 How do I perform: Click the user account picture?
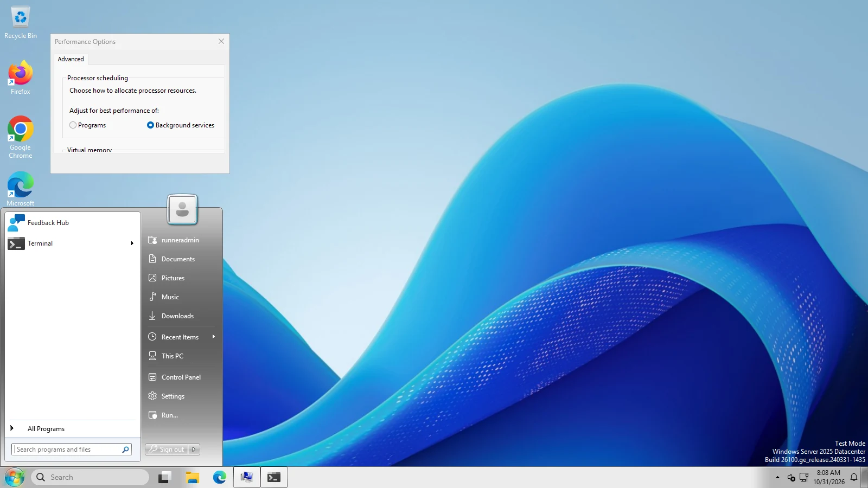coord(182,209)
